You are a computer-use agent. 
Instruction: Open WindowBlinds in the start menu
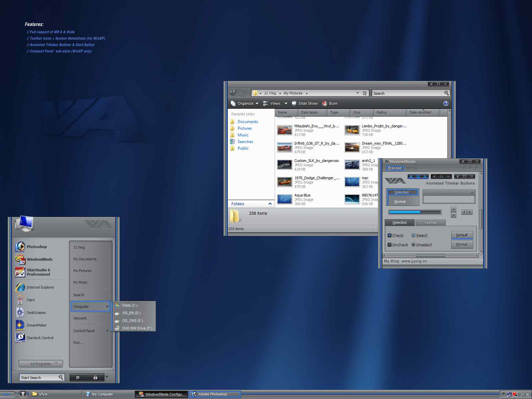point(34,259)
